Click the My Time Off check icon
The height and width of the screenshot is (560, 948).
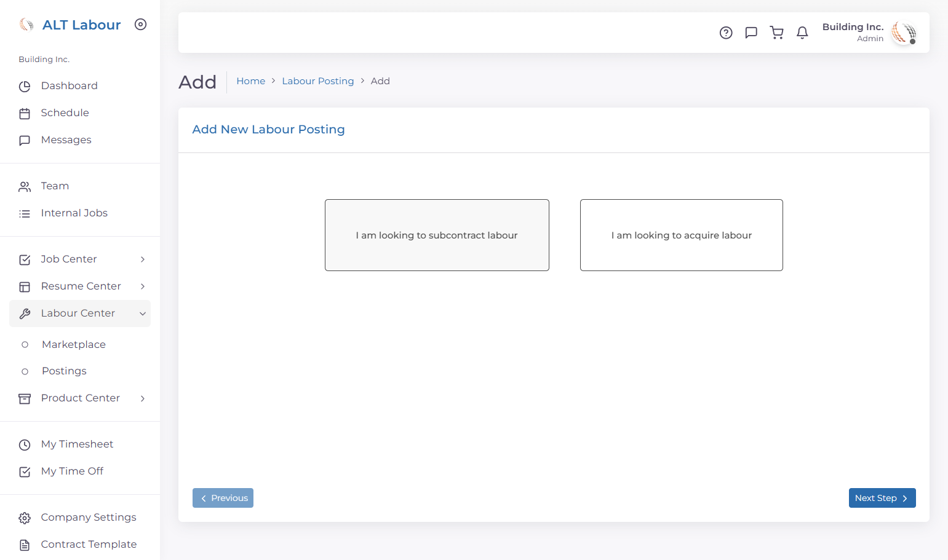point(25,472)
